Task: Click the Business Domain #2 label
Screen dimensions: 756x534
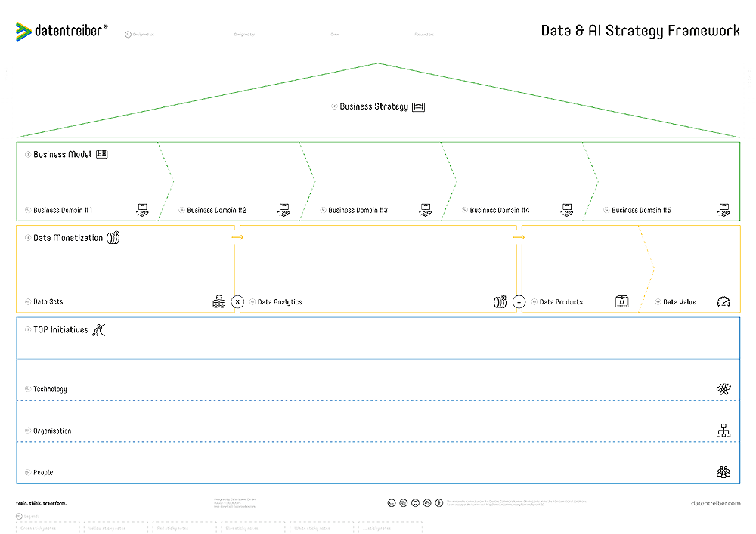Action: tap(216, 211)
